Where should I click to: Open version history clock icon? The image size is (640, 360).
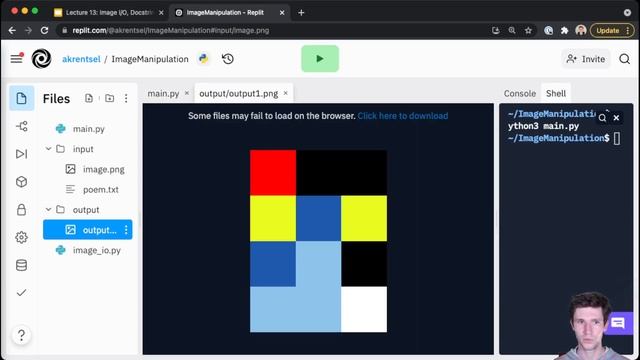click(228, 59)
